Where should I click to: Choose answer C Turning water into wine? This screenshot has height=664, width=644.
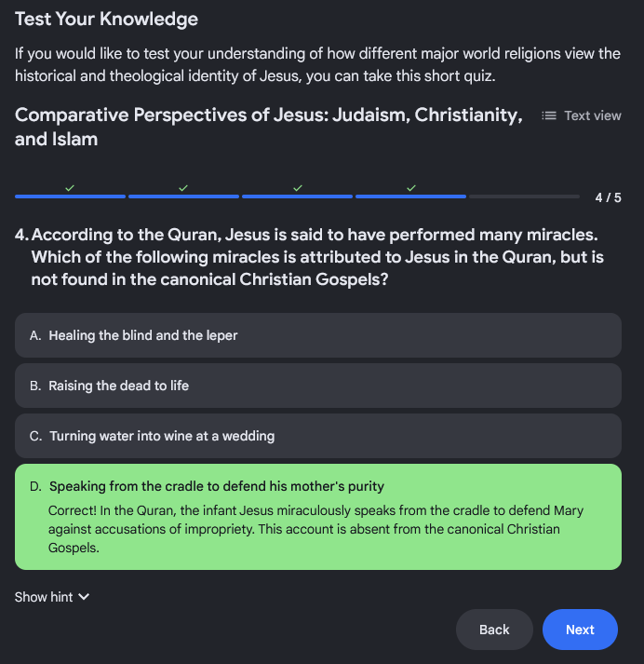coord(318,436)
